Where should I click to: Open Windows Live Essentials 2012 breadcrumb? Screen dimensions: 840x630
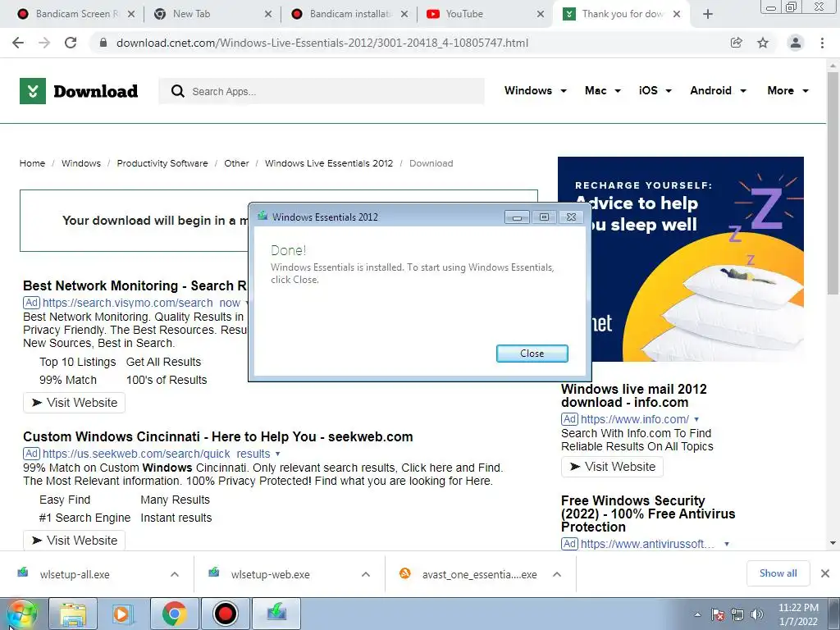[x=328, y=163]
